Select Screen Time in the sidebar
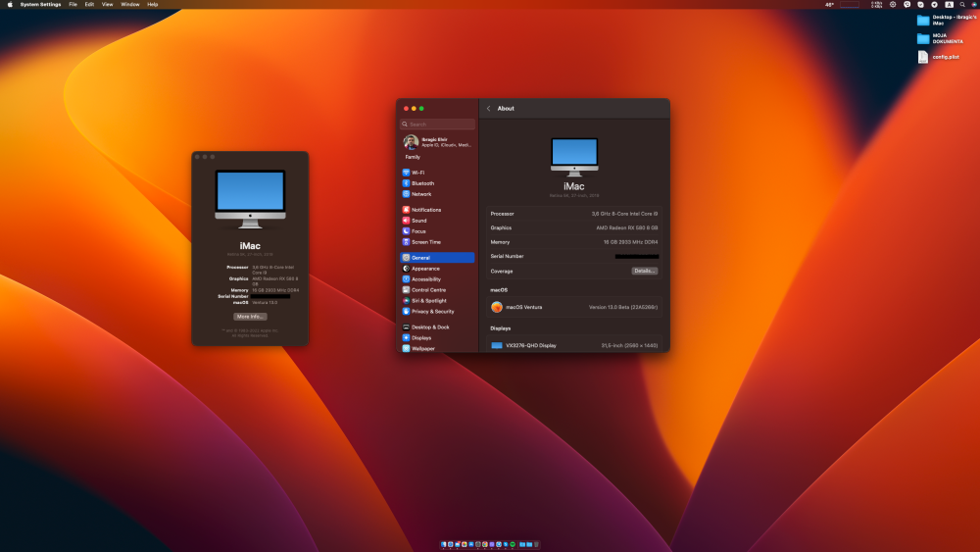980x552 pixels. pyautogui.click(x=436, y=242)
